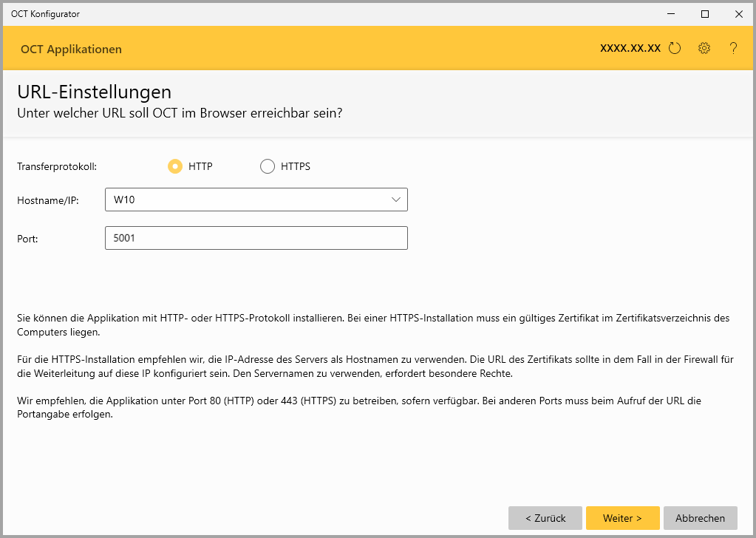756x538 pixels.
Task: Cancel setup using the Abbrechen button
Action: click(x=700, y=518)
